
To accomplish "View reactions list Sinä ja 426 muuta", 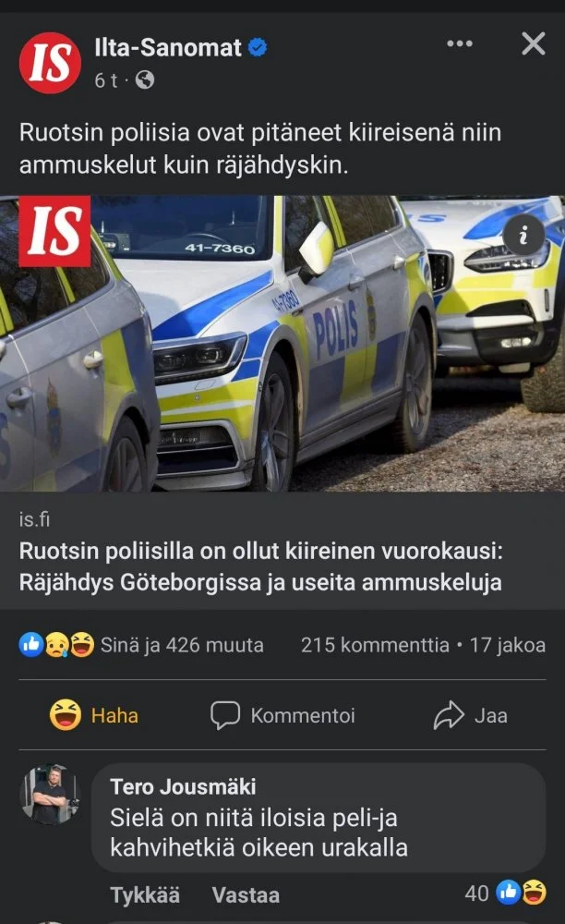I will pyautogui.click(x=141, y=645).
